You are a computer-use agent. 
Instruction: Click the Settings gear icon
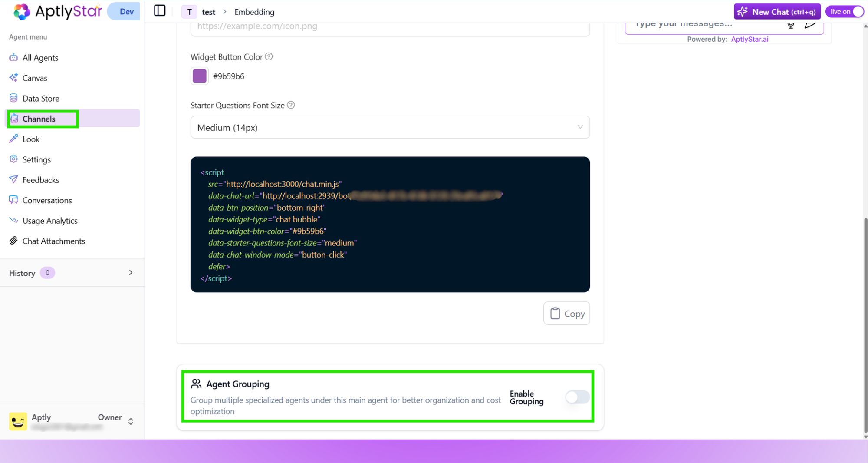pyautogui.click(x=13, y=159)
